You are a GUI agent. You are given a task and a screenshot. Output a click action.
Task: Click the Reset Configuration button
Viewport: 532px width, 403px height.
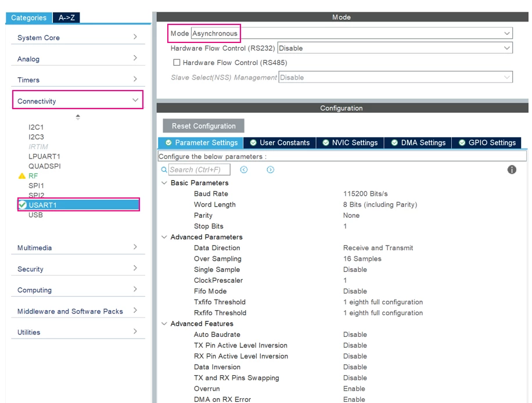tap(204, 126)
